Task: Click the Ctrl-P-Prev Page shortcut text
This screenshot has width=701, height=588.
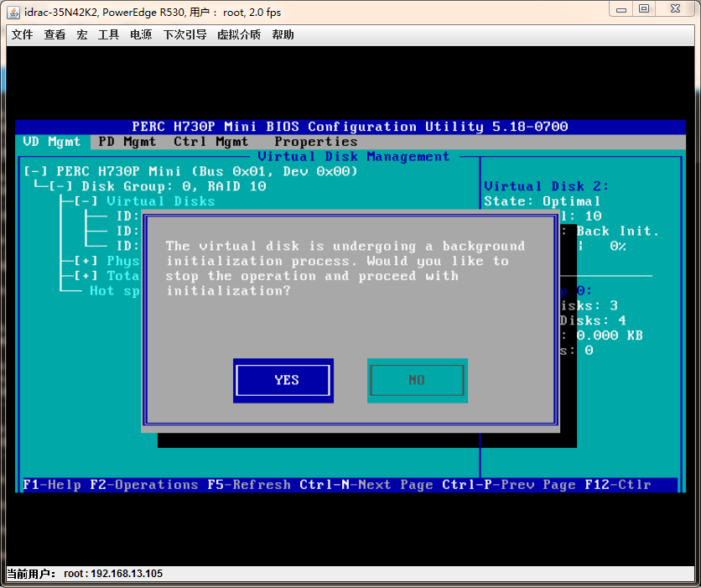Action: click(509, 485)
